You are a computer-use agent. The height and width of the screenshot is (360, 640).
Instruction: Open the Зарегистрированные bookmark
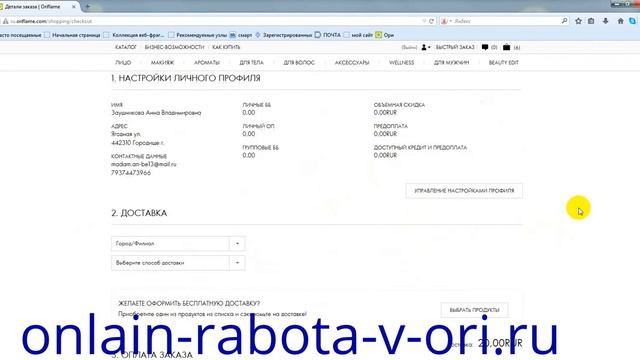click(284, 35)
